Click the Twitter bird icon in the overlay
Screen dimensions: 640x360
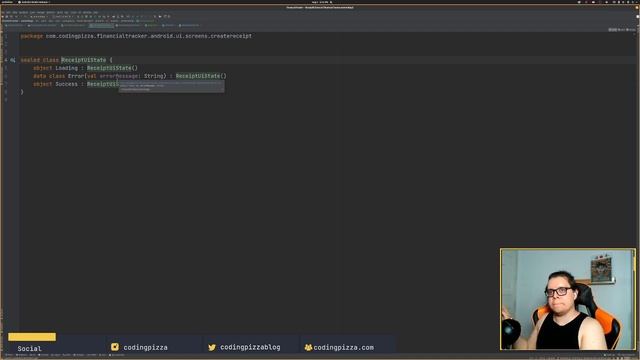pyautogui.click(x=212, y=347)
